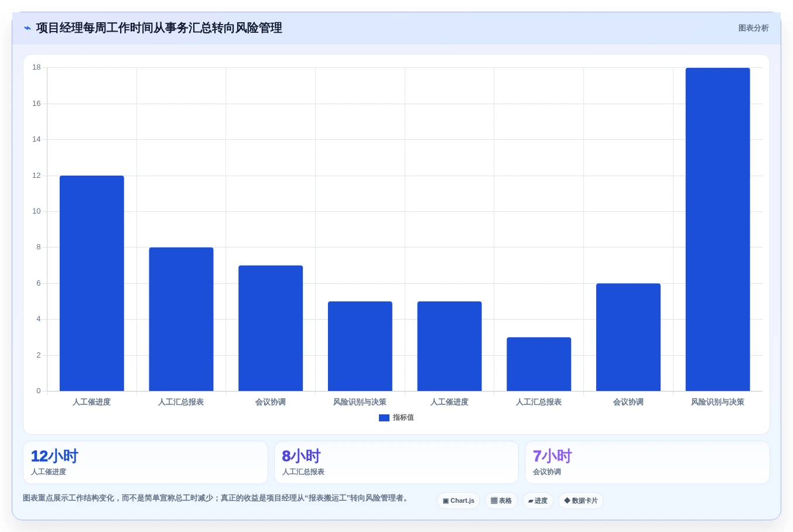The height and width of the screenshot is (532, 793).
Task: Click the Chart.js tag icon chip
Action: [459, 501]
